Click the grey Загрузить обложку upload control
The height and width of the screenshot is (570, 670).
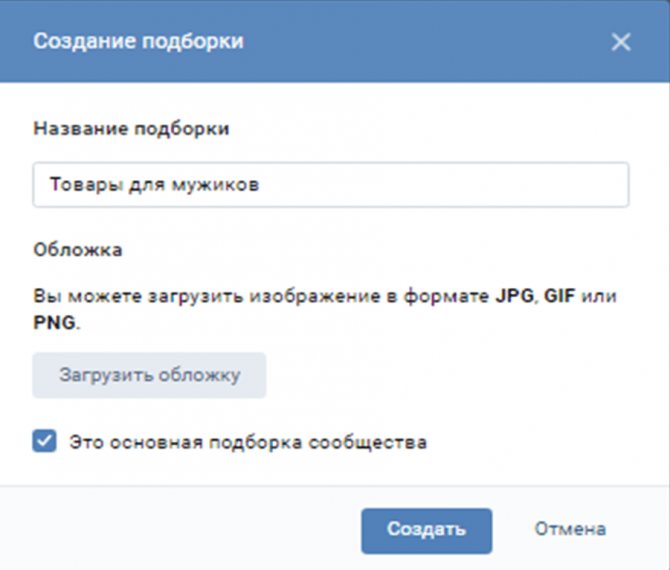149,375
